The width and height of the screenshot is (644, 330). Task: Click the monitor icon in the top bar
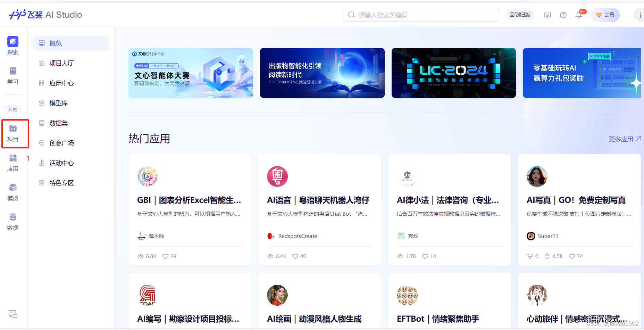(547, 15)
